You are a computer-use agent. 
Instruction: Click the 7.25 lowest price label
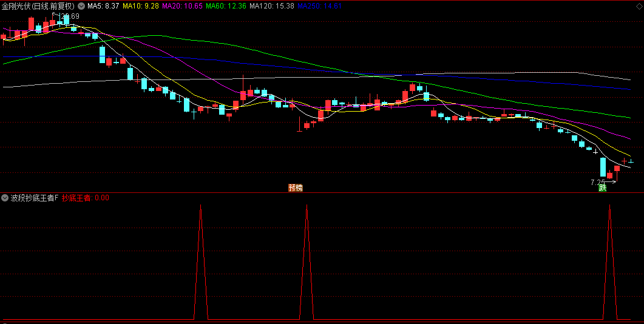click(x=598, y=182)
